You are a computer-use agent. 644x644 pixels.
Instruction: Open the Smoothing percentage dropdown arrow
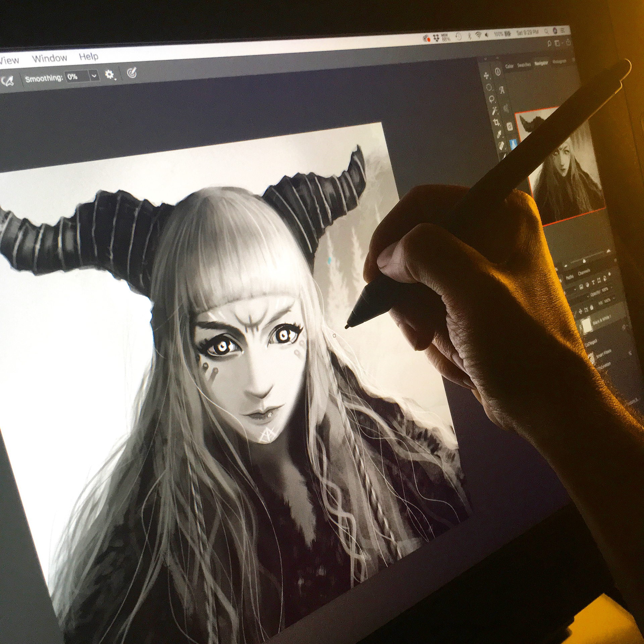(x=94, y=76)
